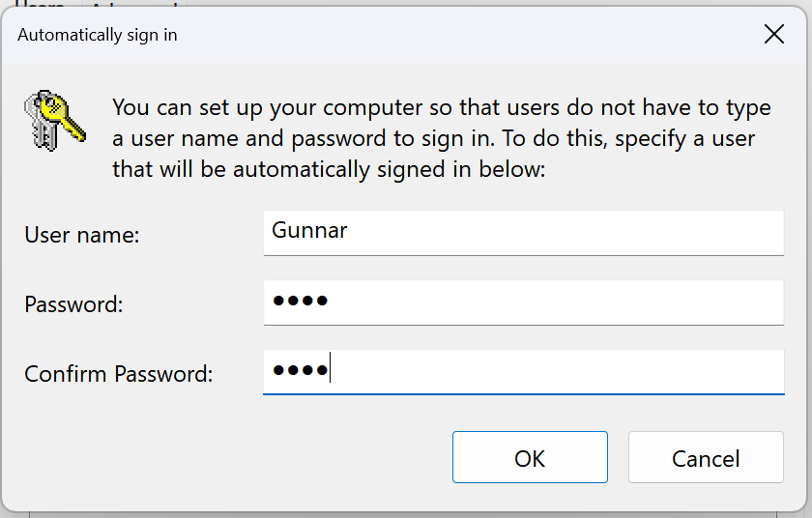The width and height of the screenshot is (812, 518).
Task: Close the Automatically sign in dialog
Action: point(773,35)
